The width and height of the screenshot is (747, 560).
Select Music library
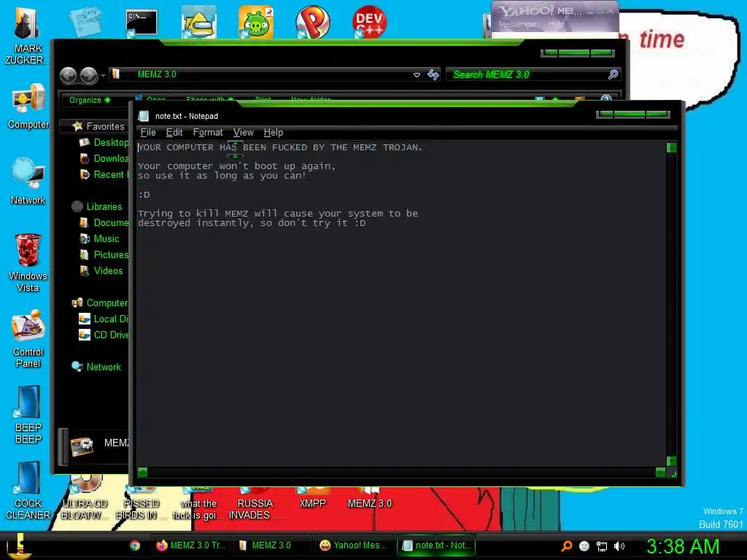tap(100, 238)
